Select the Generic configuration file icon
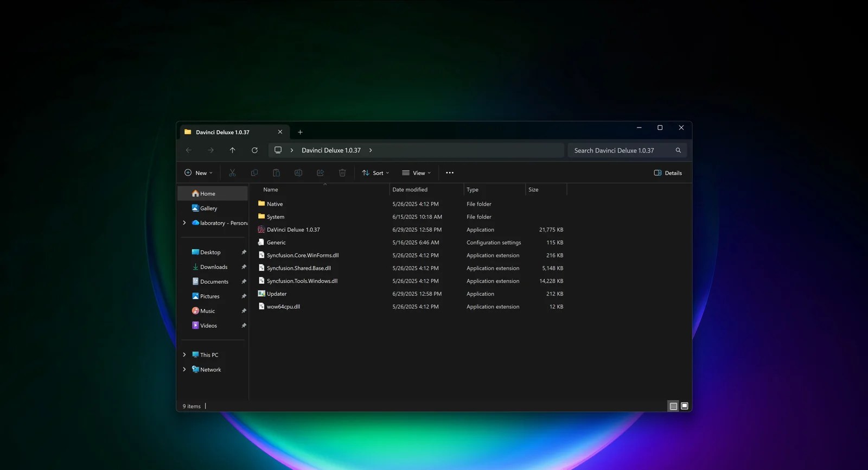The image size is (868, 470). pyautogui.click(x=261, y=242)
